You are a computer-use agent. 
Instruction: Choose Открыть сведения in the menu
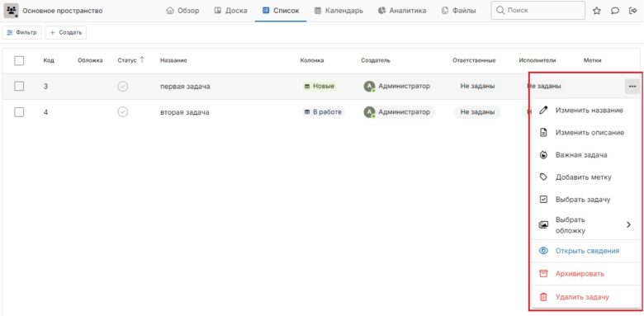(x=585, y=251)
